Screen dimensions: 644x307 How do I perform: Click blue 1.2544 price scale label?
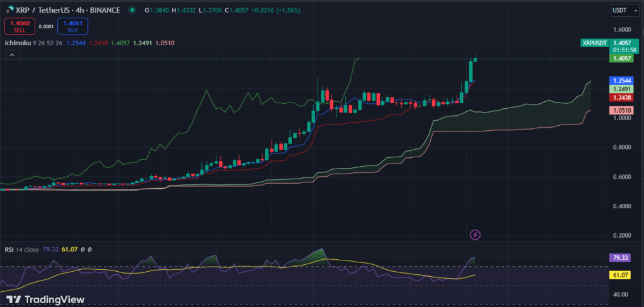[x=621, y=81]
